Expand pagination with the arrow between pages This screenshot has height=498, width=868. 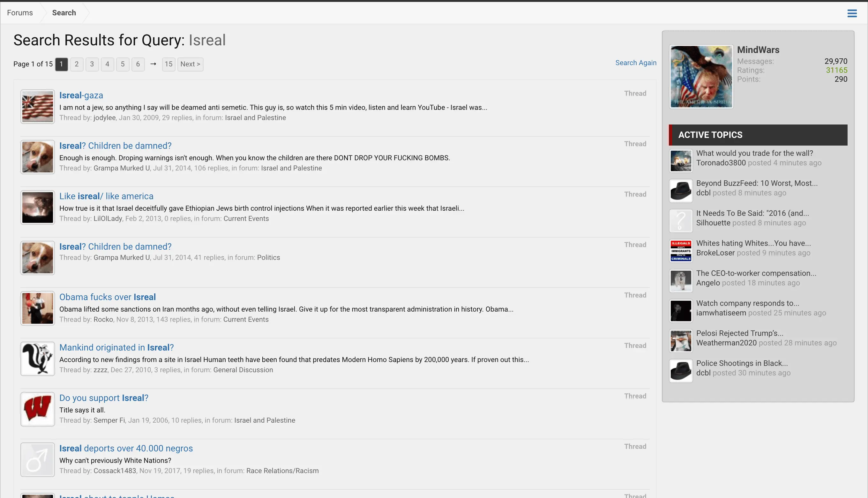[x=153, y=64]
